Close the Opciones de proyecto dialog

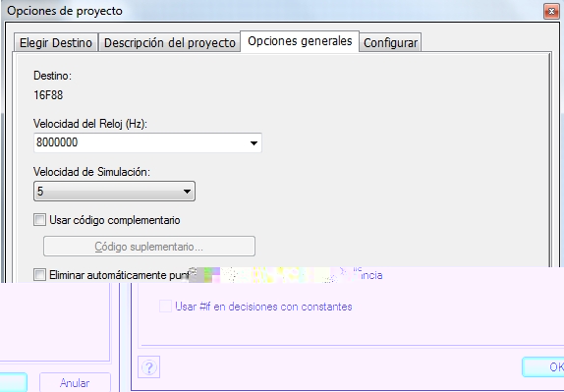tap(551, 12)
